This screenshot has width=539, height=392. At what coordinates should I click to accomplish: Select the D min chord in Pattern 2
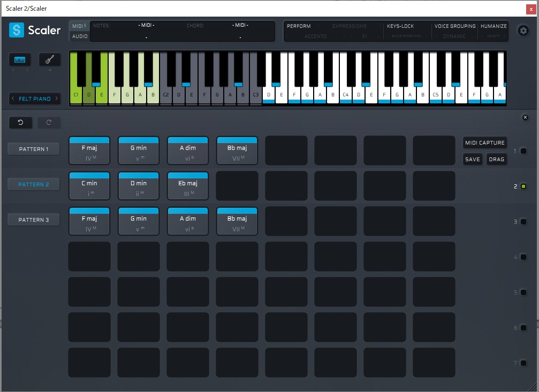pyautogui.click(x=139, y=186)
